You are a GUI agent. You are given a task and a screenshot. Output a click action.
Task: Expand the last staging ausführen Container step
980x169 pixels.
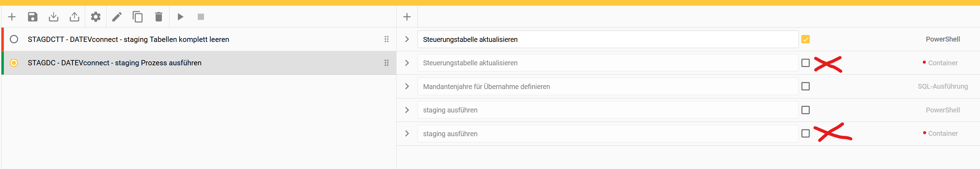407,133
